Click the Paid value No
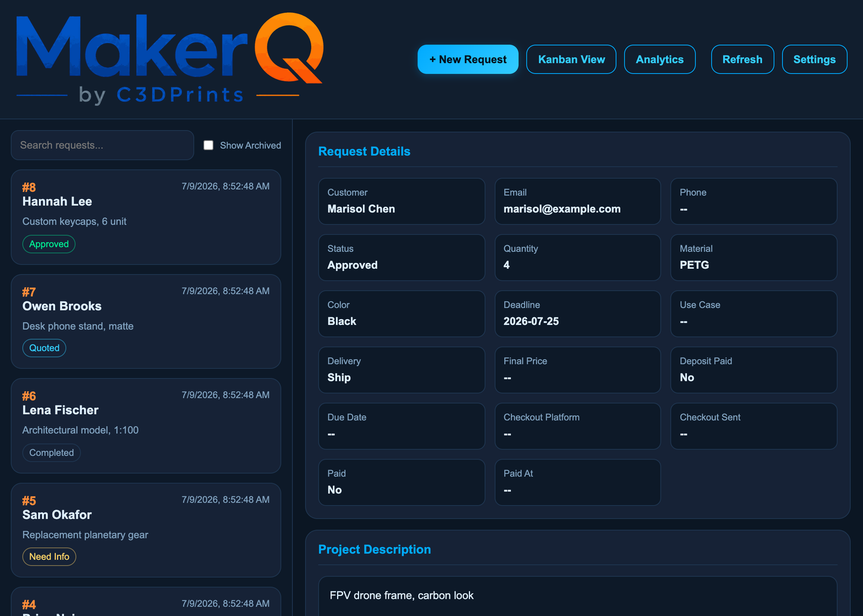The image size is (863, 616). (334, 490)
